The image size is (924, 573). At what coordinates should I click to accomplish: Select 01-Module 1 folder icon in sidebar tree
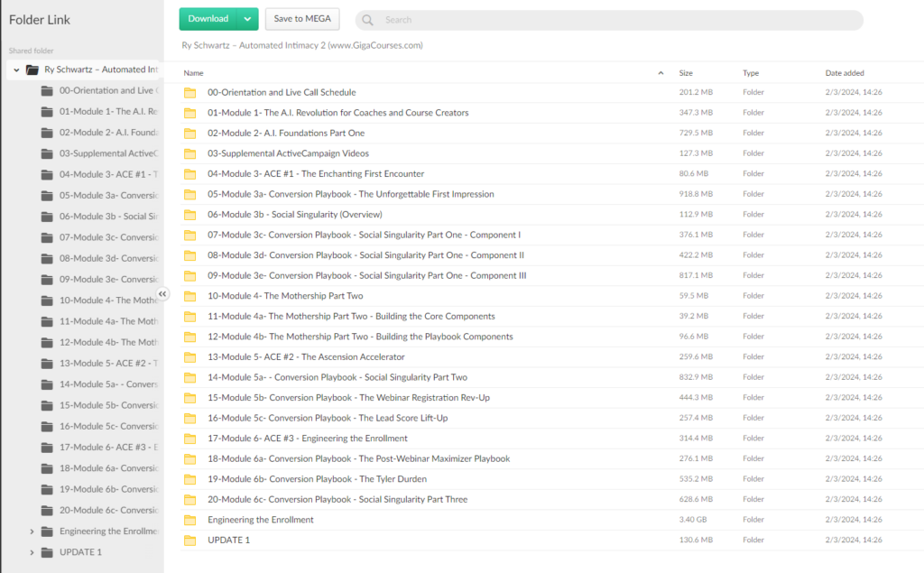[x=47, y=112]
